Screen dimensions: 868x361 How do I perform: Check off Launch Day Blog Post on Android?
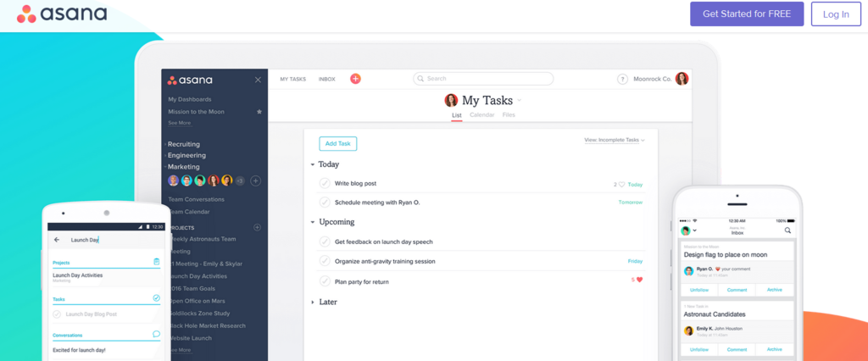[x=57, y=314]
